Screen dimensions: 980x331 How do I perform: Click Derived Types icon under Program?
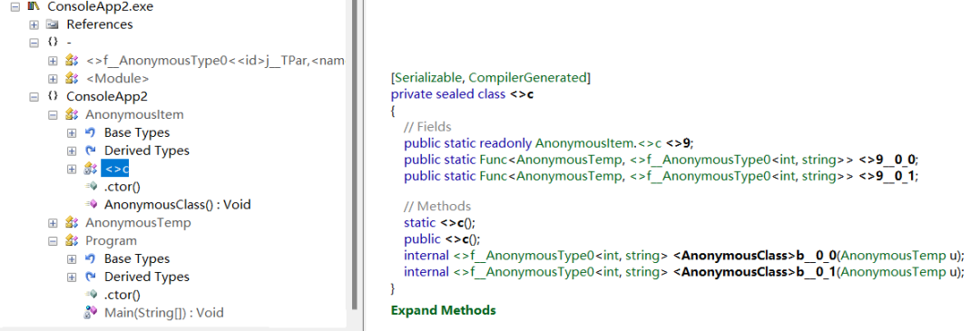[91, 277]
